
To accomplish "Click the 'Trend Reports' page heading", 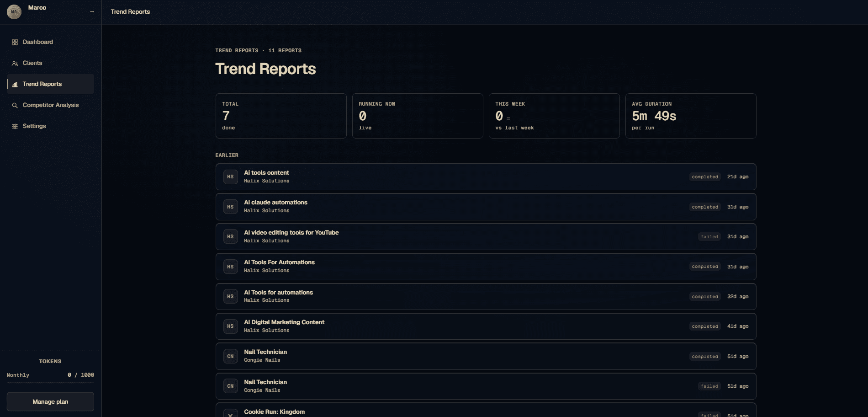I will (x=265, y=69).
